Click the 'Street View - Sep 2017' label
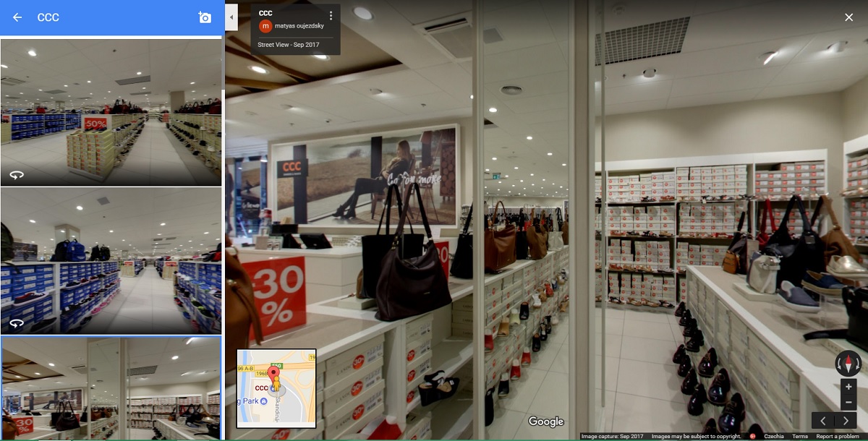 pos(289,45)
